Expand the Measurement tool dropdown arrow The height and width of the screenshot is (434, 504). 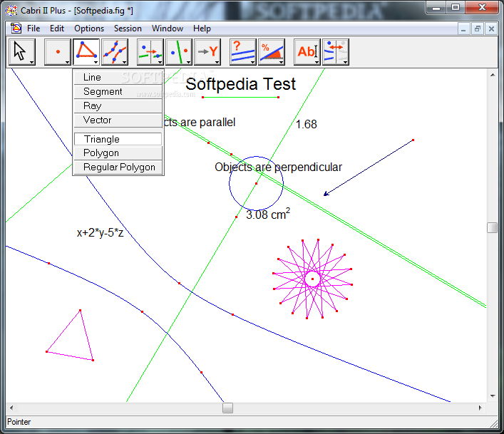tap(282, 62)
